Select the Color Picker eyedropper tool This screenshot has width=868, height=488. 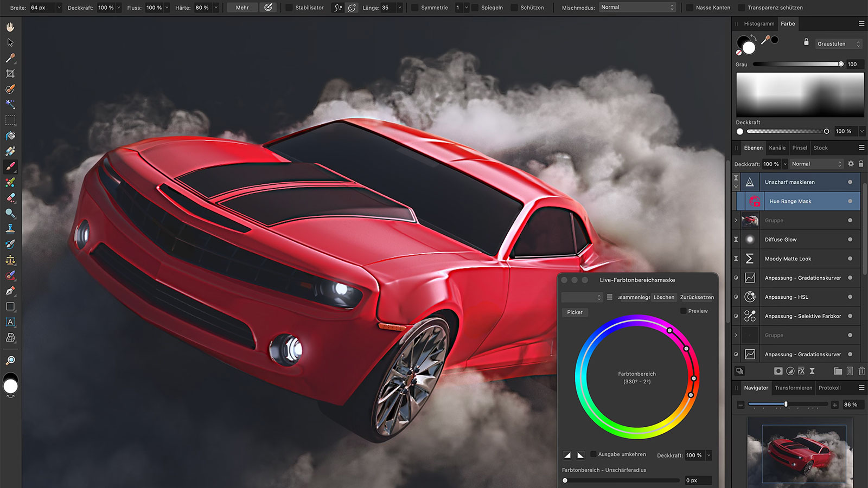point(10,58)
